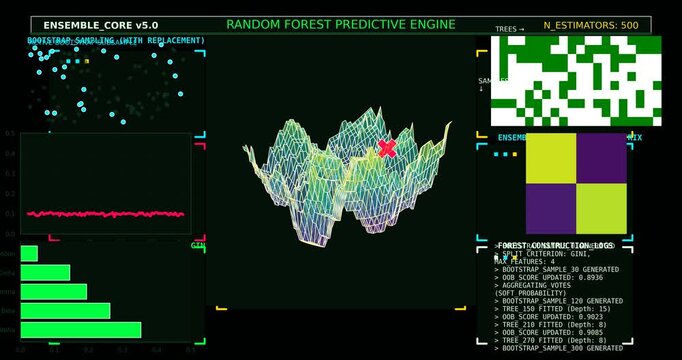Screen dimensions: 682x360
Task: Click the BOOTSTRAP_SAMPLE_120 GENERATED log entry
Action: (x=558, y=301)
